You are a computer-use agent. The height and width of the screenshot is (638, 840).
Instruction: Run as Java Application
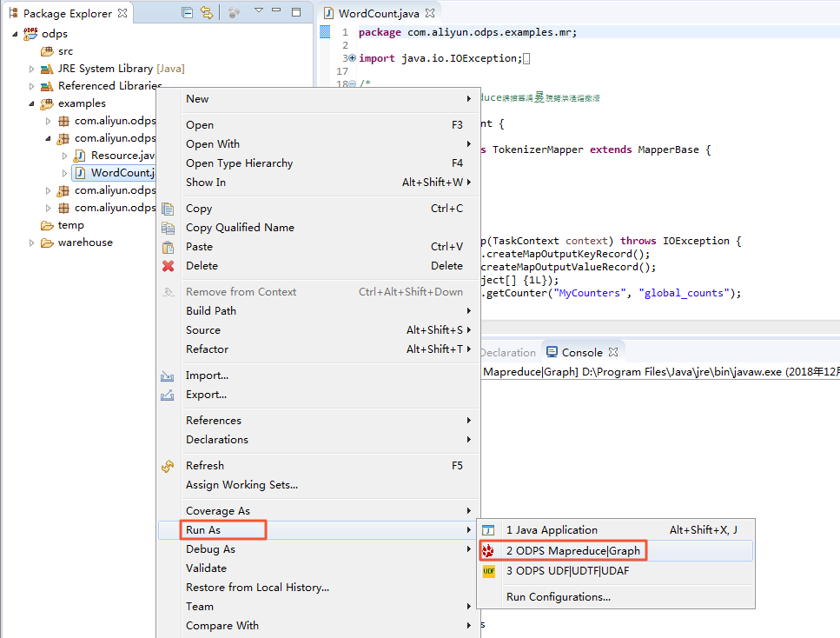point(616,530)
